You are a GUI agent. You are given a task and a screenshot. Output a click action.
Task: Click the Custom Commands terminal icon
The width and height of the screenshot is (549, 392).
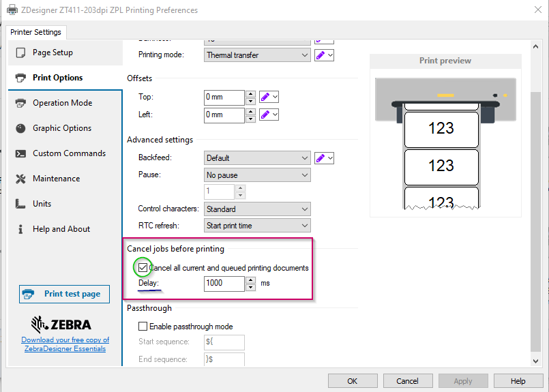click(20, 153)
